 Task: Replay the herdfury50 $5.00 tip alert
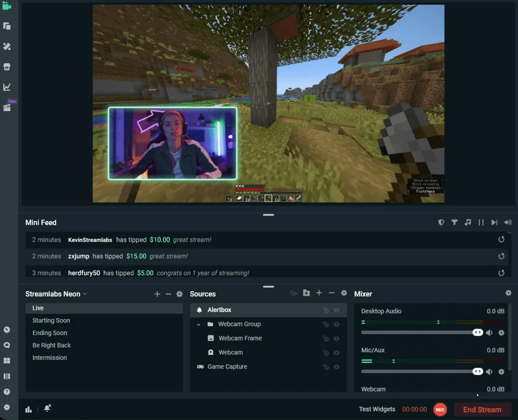point(501,273)
